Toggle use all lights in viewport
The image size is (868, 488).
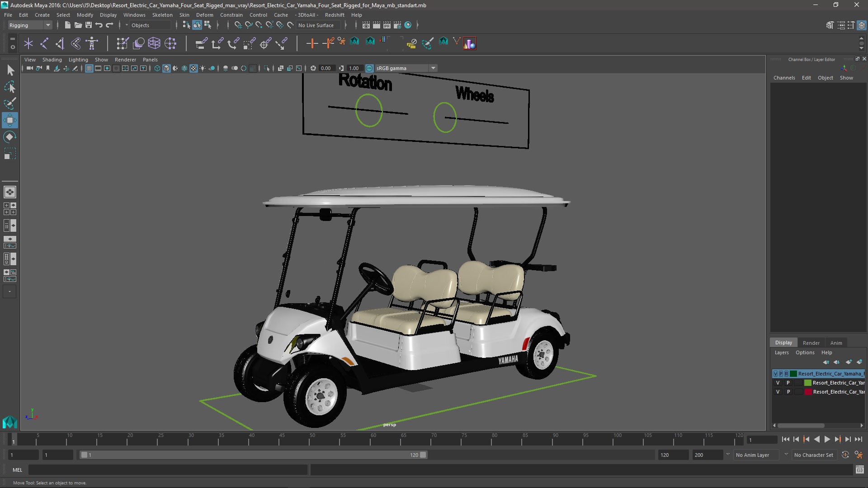203,68
